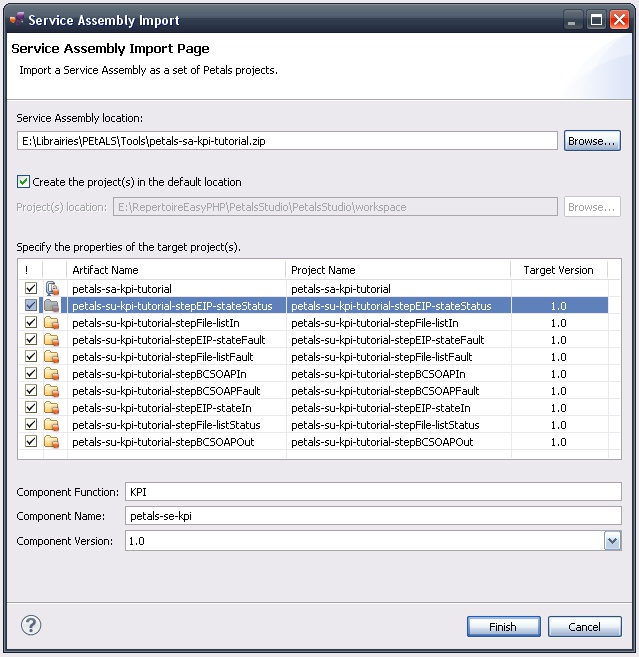Open the Component Version dropdown
The height and width of the screenshot is (657, 639).
pos(612,541)
